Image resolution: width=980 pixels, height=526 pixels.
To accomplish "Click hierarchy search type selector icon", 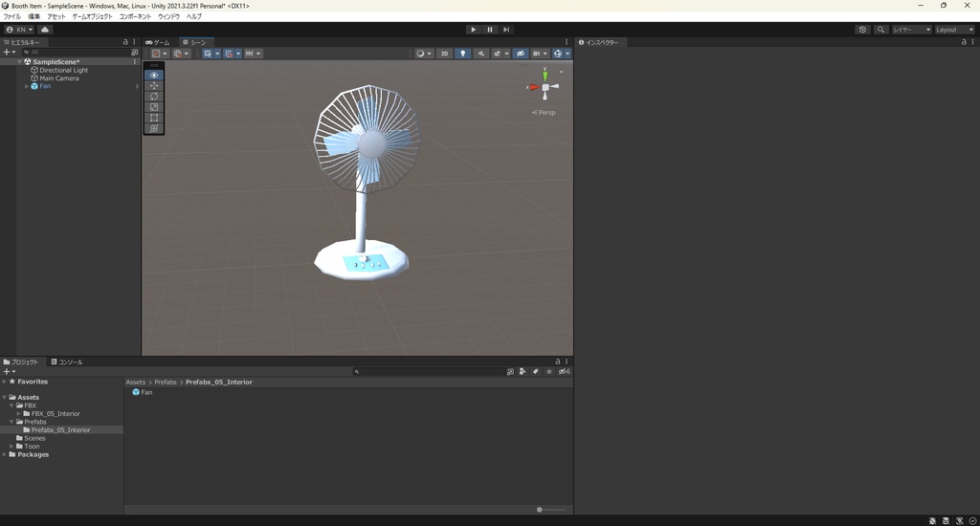I will (x=134, y=53).
